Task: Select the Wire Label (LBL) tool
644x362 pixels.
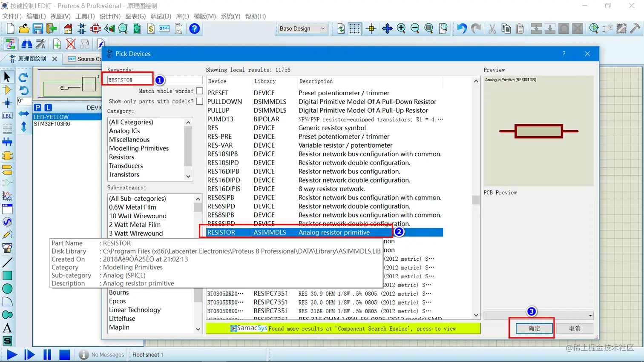Action: pyautogui.click(x=7, y=116)
